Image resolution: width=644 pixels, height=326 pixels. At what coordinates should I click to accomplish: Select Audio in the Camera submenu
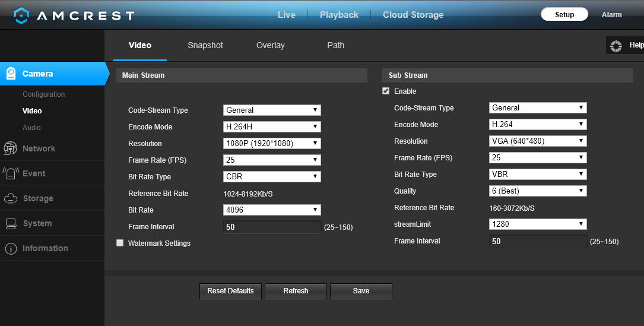[x=31, y=128]
